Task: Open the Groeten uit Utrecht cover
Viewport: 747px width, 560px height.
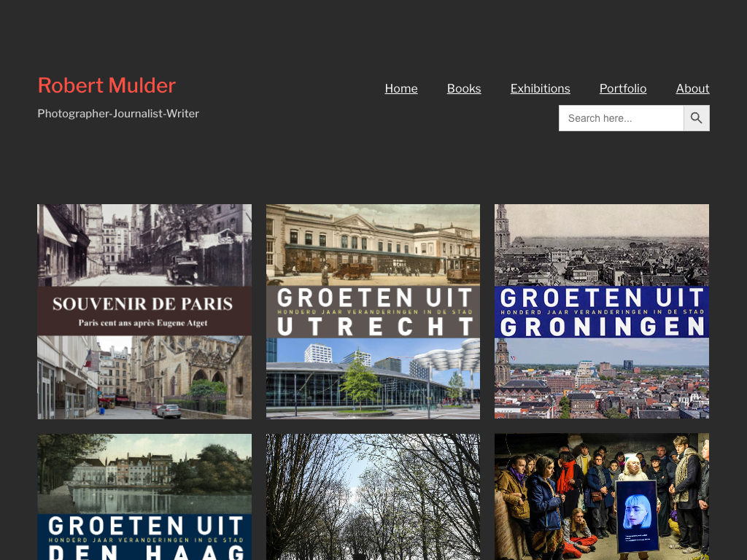Action: click(x=373, y=311)
